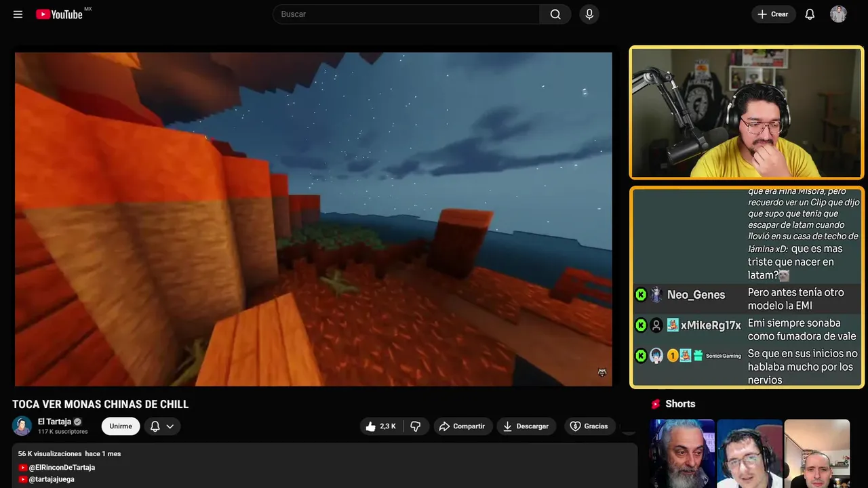This screenshot has width=868, height=488.
Task: Click the Minecraft video player
Action: 313,219
